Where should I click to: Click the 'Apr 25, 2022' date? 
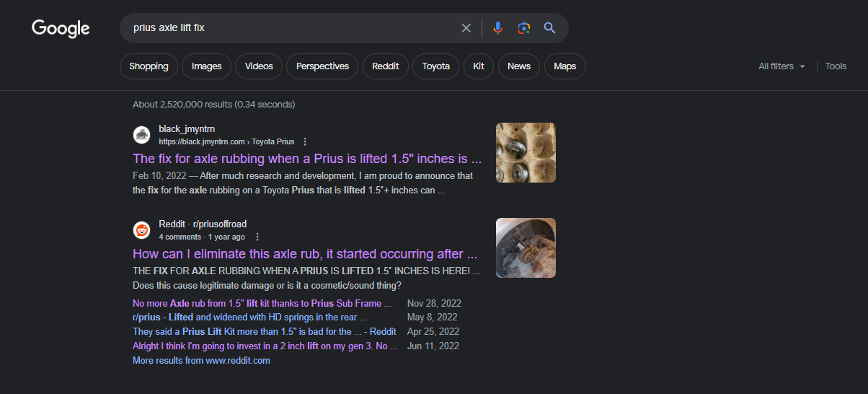pyautogui.click(x=433, y=331)
